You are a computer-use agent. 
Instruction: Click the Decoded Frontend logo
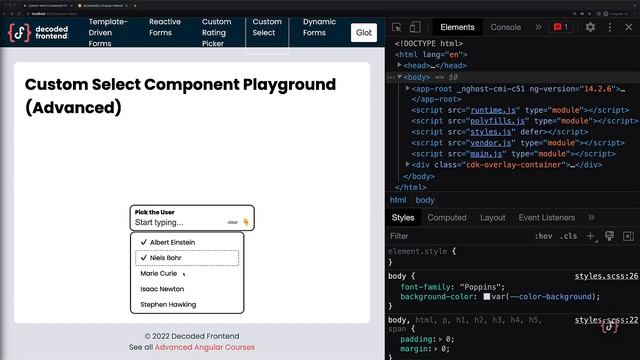[38, 32]
